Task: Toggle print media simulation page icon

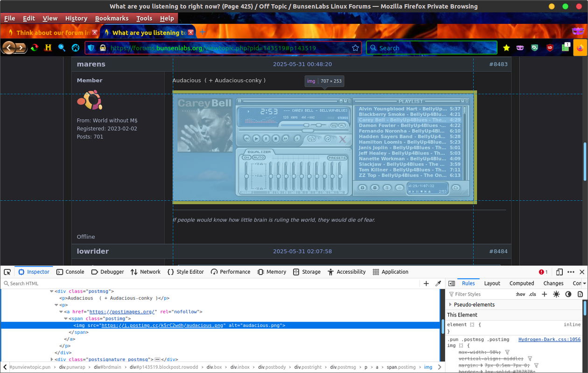Action: pos(580,294)
